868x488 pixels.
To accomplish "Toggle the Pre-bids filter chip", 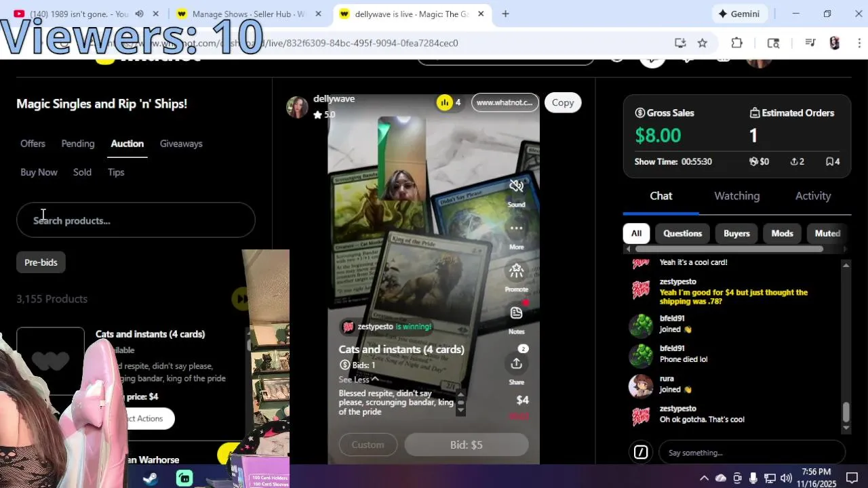I will (x=41, y=262).
